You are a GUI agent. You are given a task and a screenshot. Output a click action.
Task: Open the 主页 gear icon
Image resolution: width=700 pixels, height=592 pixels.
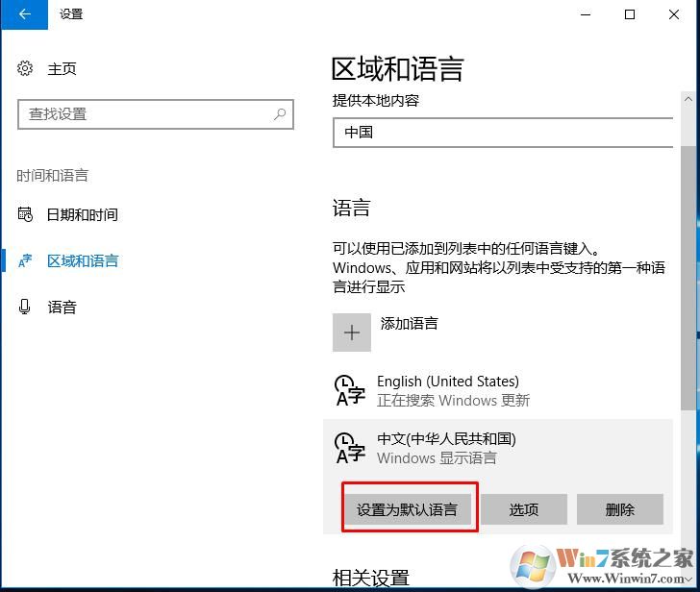tap(25, 68)
